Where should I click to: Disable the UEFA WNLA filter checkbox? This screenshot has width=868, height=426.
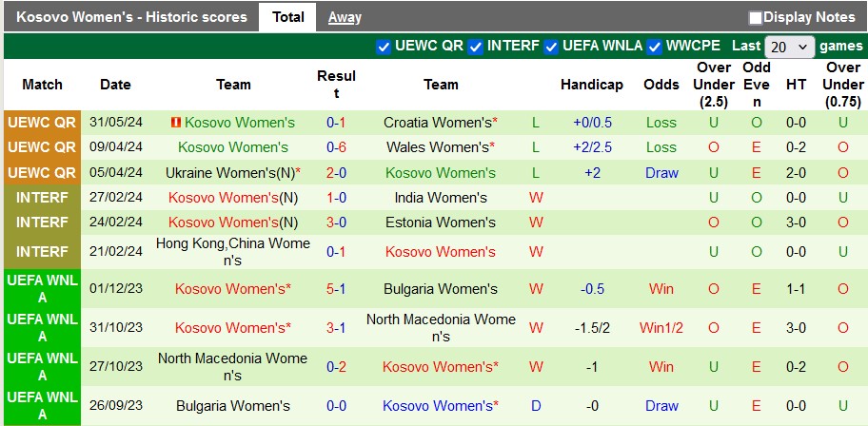coord(550,47)
